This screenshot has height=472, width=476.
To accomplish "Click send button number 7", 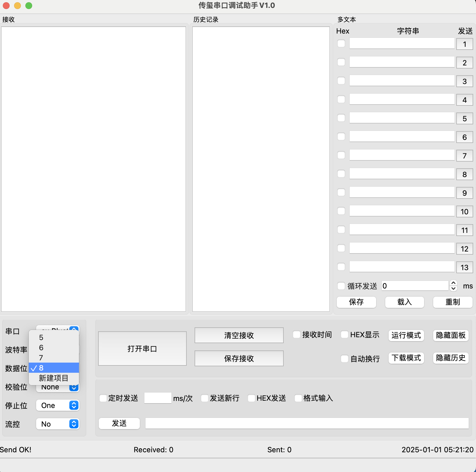I will pos(464,156).
